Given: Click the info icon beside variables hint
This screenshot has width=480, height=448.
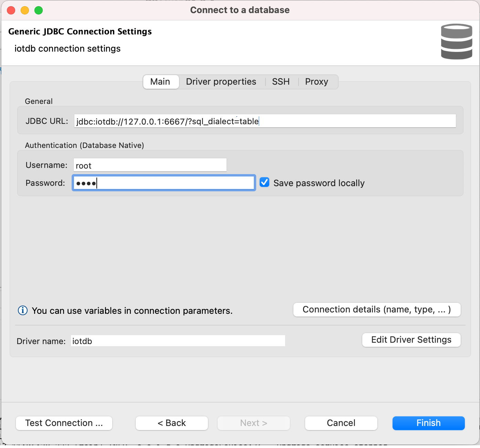Looking at the screenshot, I should pos(23,310).
